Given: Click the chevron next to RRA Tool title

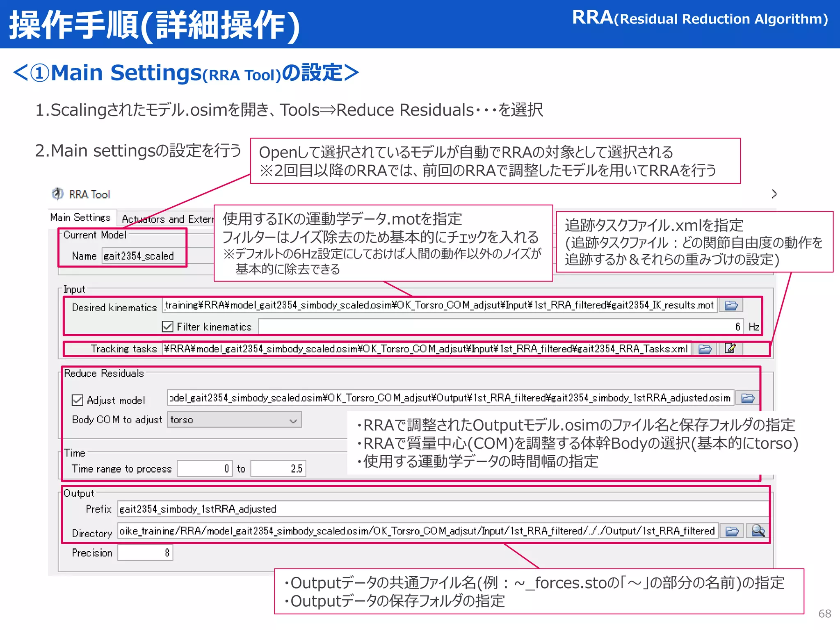Looking at the screenshot, I should [774, 194].
